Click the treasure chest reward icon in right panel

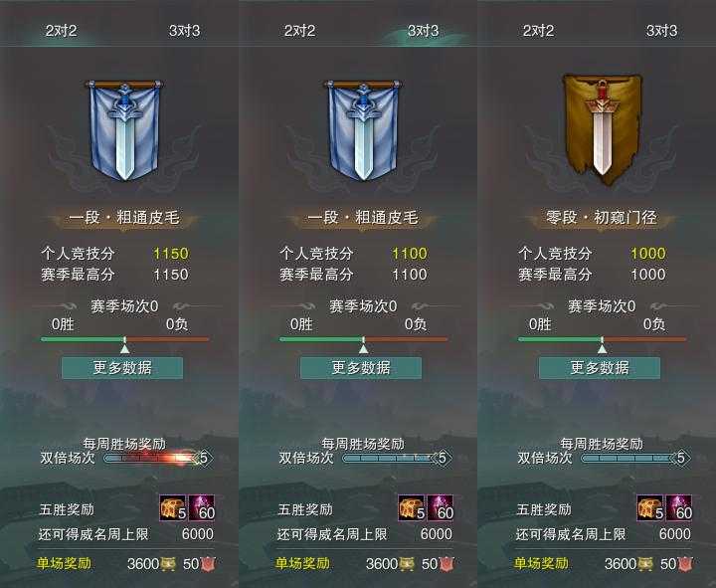click(650, 507)
